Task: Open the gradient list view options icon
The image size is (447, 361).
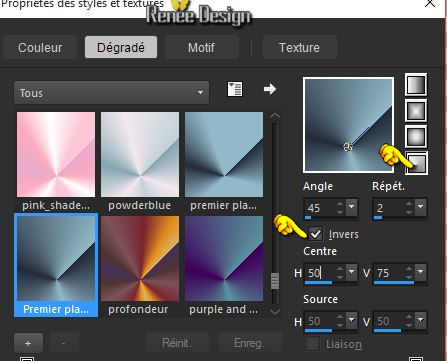Action: coord(235,89)
